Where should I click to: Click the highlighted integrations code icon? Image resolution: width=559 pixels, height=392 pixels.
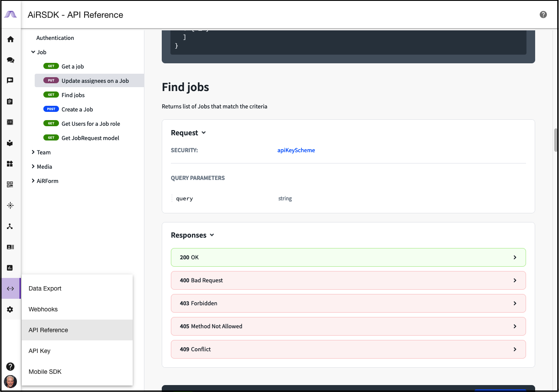point(10,289)
